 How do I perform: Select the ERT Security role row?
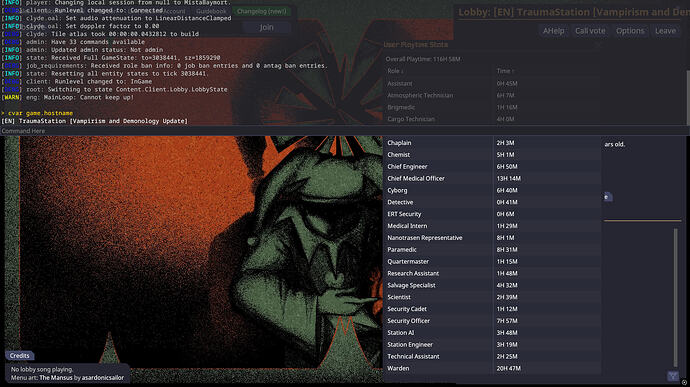pos(492,214)
